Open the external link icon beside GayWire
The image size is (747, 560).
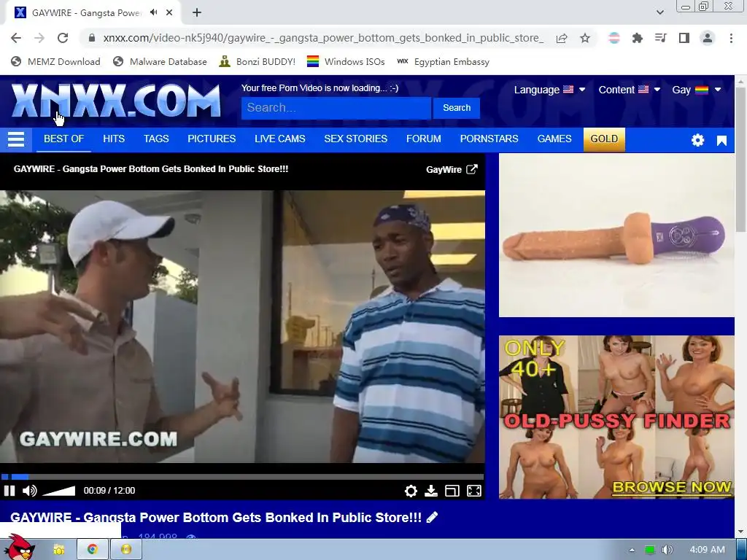[472, 169]
